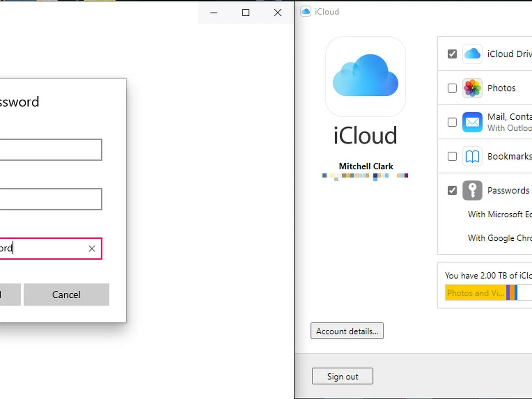Click the Photos flower icon
532x399 pixels.
point(472,88)
